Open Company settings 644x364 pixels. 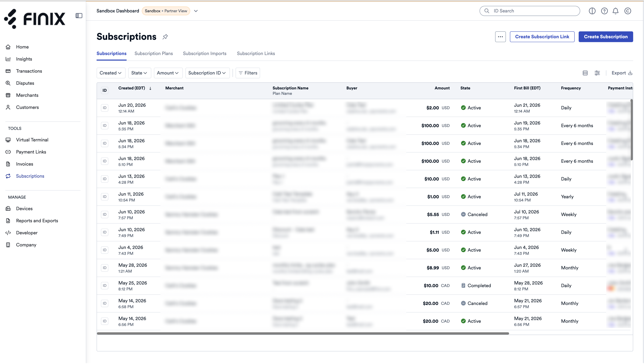(26, 245)
